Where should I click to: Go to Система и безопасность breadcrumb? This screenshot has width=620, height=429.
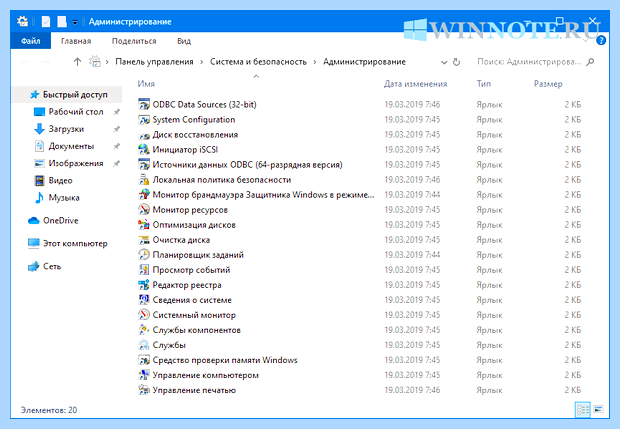[x=258, y=62]
